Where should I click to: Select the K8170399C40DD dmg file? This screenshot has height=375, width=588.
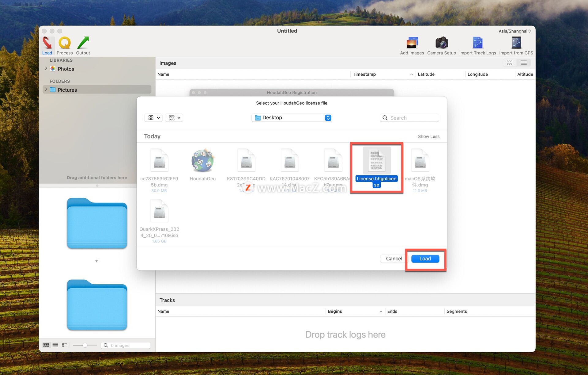tap(246, 170)
